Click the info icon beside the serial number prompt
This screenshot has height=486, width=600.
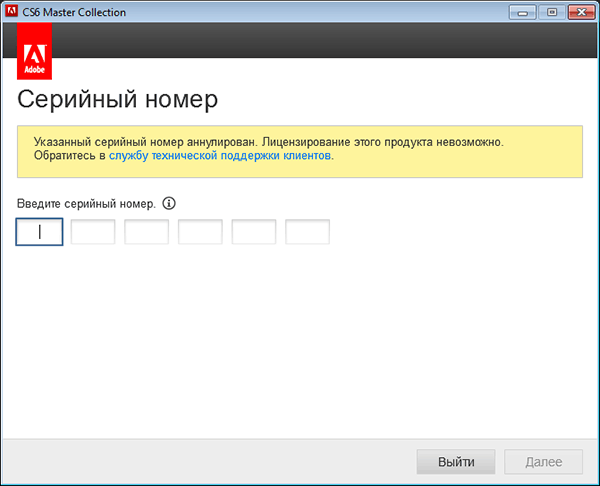169,203
